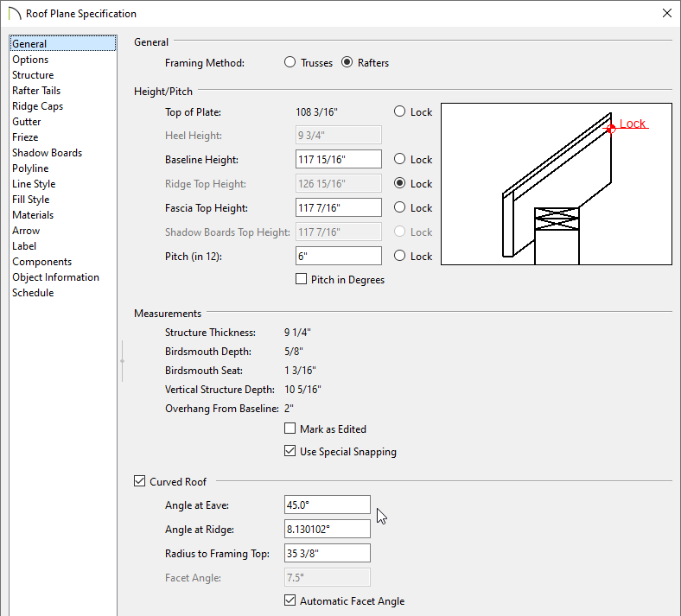Lock the Fascia Top Height
The height and width of the screenshot is (616, 681).
(x=399, y=208)
